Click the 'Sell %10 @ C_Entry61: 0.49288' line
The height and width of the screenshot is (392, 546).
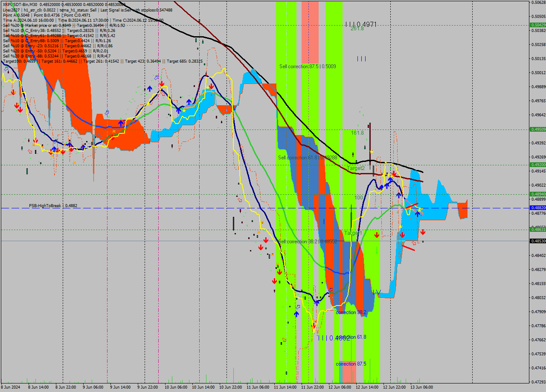[x=59, y=35]
